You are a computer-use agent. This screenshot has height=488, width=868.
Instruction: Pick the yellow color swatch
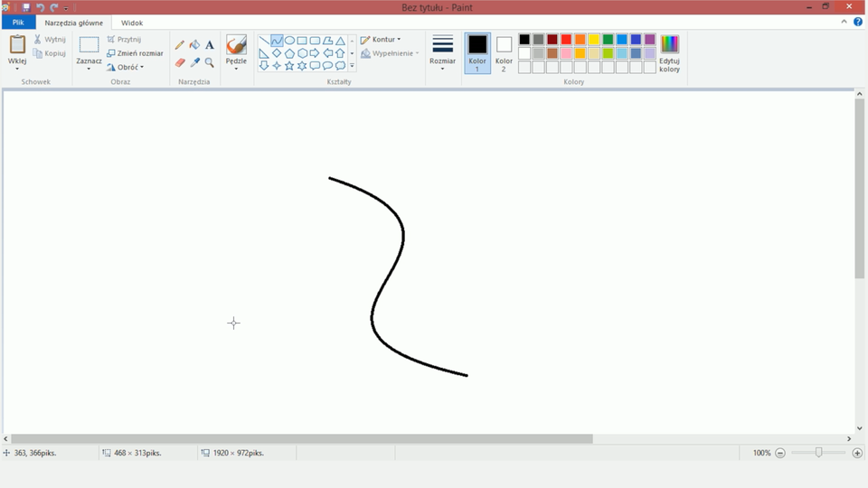click(594, 39)
